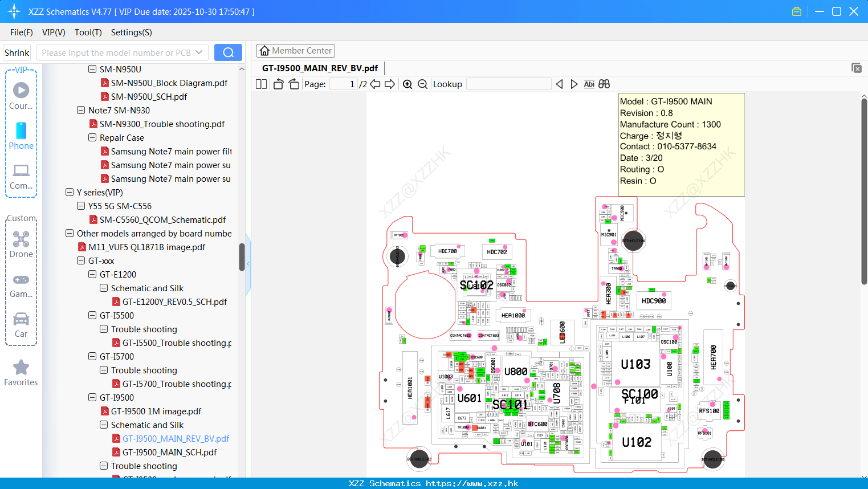The width and height of the screenshot is (868, 489).
Task: Open GT-I9500_MAIN_SCH.pdf
Action: click(x=169, y=452)
